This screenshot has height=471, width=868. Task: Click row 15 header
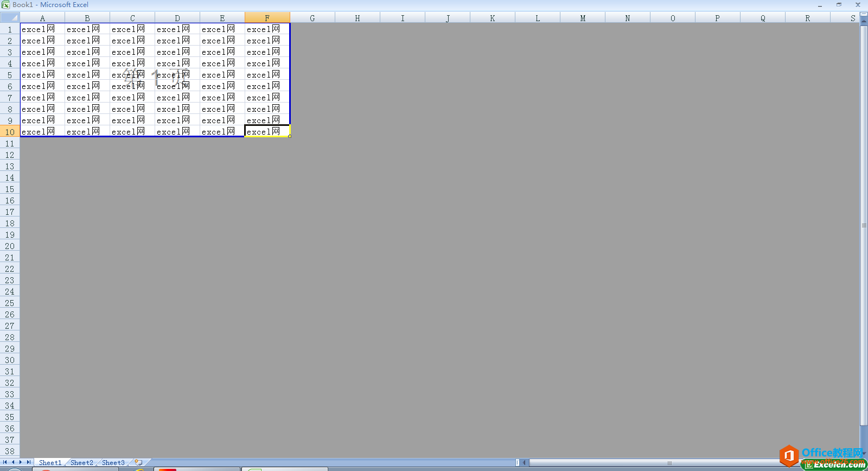10,189
